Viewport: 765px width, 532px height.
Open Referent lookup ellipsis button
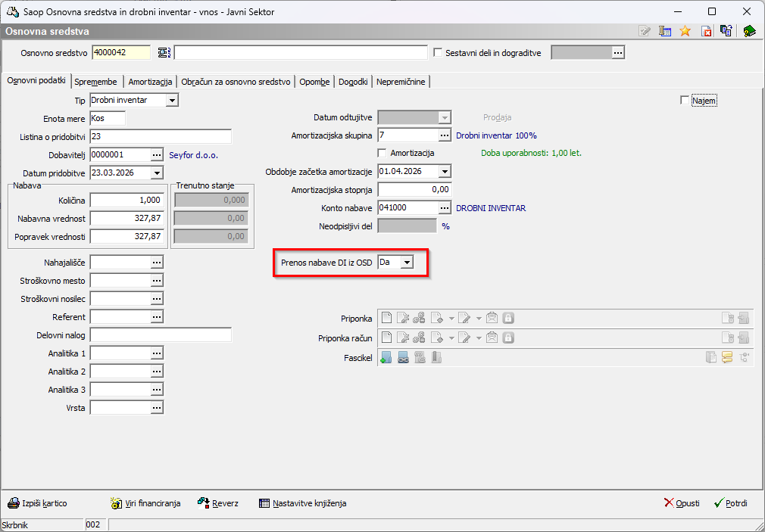click(x=157, y=317)
